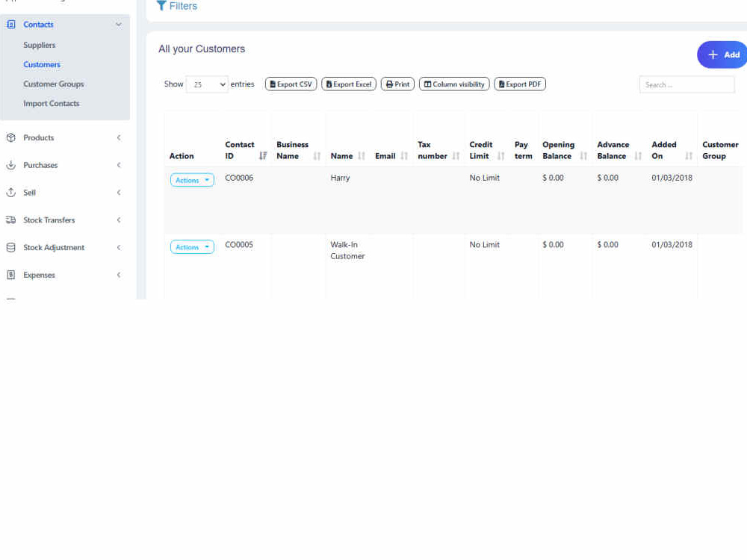
Task: Click the Walk-In Customer name
Action: tap(348, 250)
